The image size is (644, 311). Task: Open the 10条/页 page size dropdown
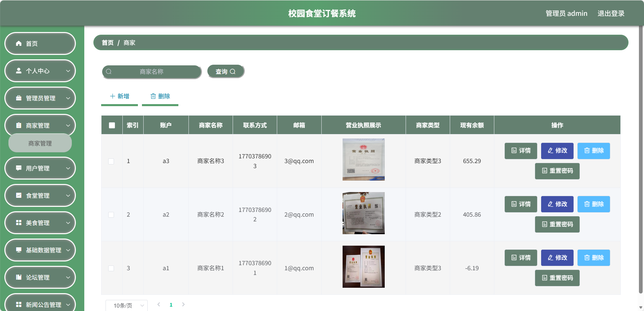tap(126, 305)
